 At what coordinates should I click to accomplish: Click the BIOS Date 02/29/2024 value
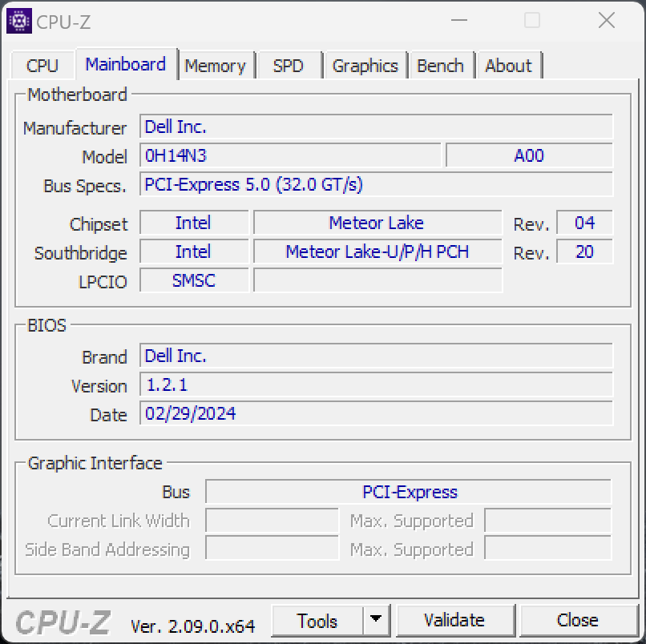(376, 413)
